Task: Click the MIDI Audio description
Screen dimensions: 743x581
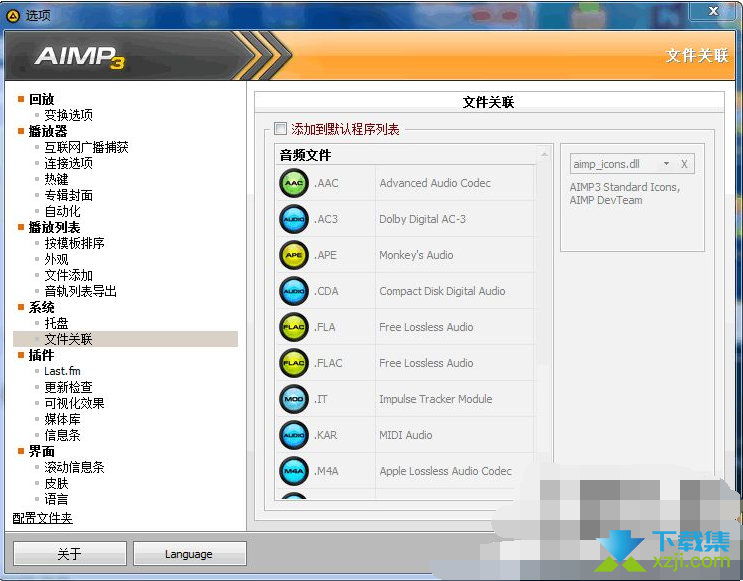Action: [x=406, y=435]
